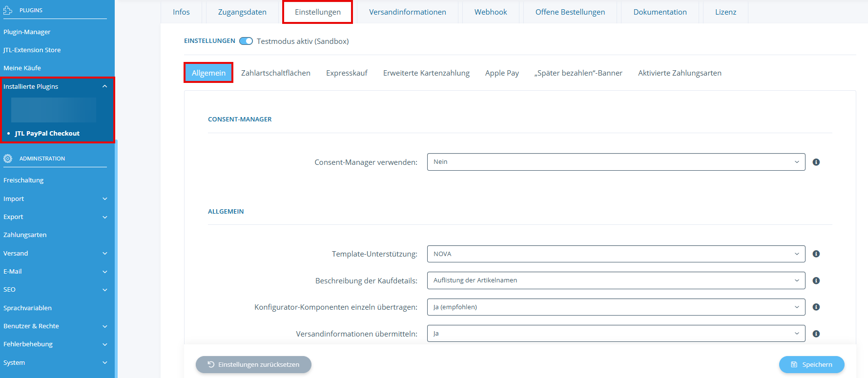
Task: Collapse the Installierte Plugins sidebar section
Action: pos(104,86)
